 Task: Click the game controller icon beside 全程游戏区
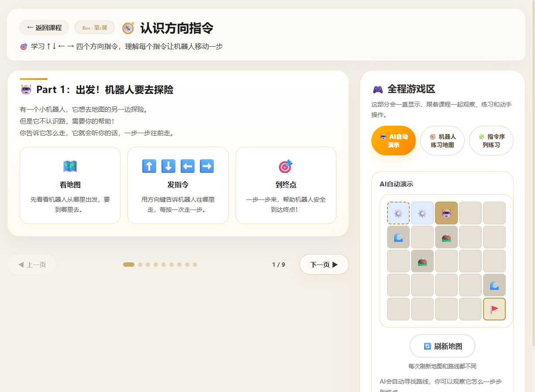377,89
